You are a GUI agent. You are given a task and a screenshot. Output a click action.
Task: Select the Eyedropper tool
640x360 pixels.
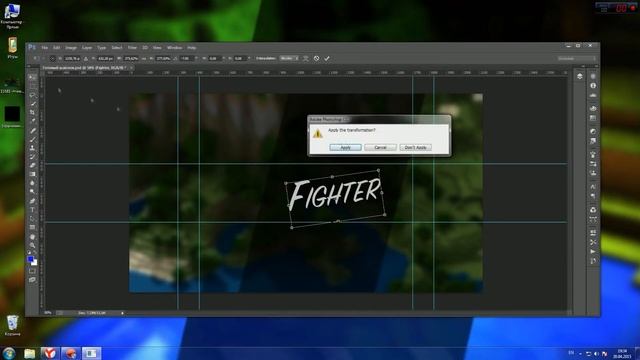point(32,121)
